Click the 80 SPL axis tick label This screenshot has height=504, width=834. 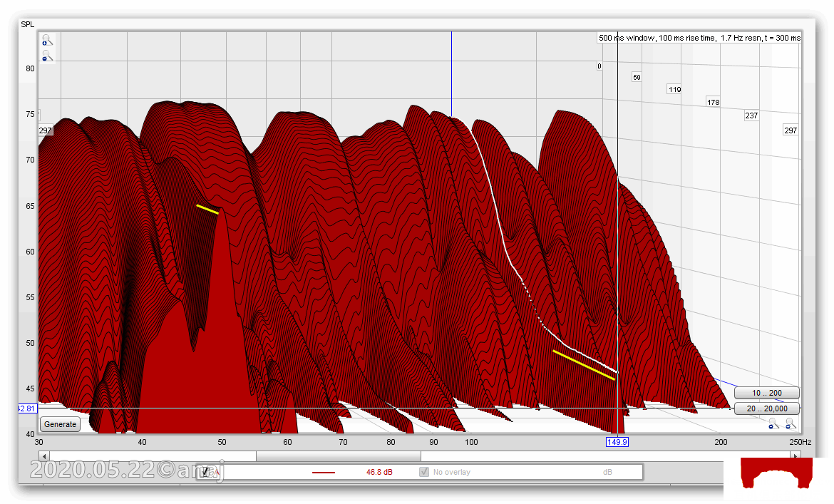point(31,68)
